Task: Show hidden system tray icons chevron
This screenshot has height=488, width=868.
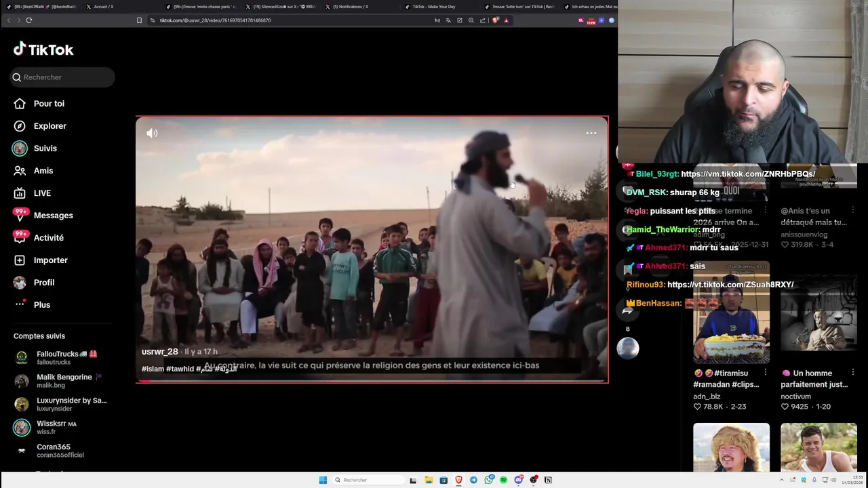Action: [x=781, y=480]
